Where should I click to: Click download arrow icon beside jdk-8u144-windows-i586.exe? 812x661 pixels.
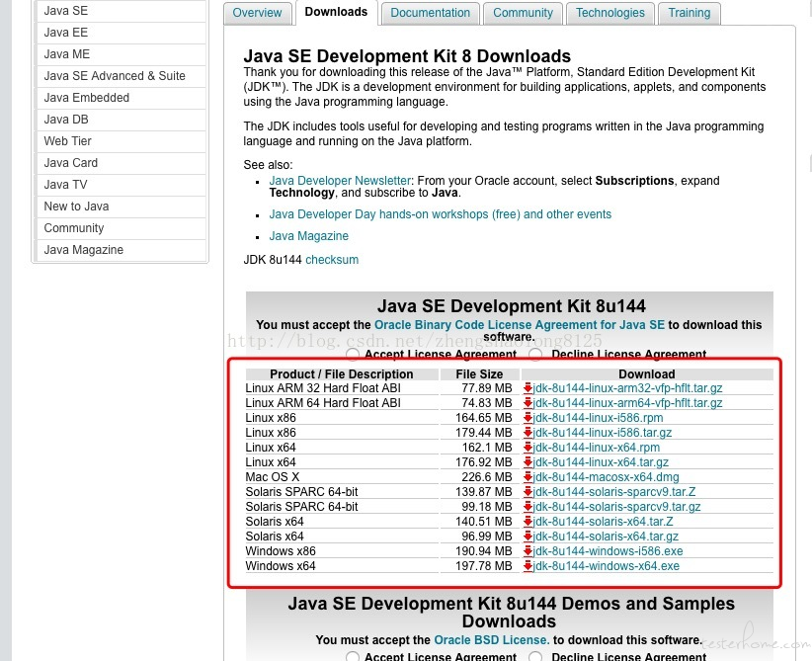528,551
